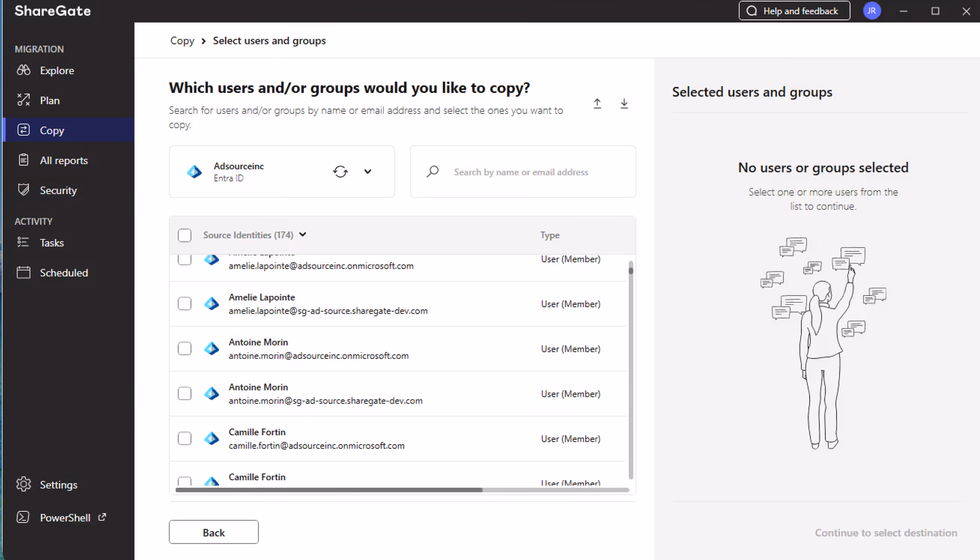980x560 pixels.
Task: Click the All reports clipboard icon
Action: tap(24, 160)
